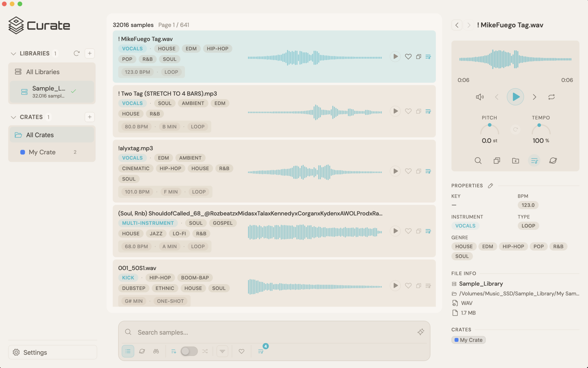
Task: Copy the 001_50S1.wav sample
Action: 419,286
